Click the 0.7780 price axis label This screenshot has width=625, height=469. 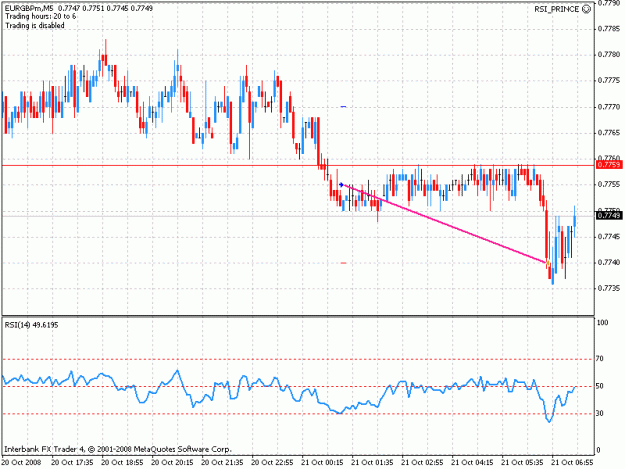[x=609, y=55]
